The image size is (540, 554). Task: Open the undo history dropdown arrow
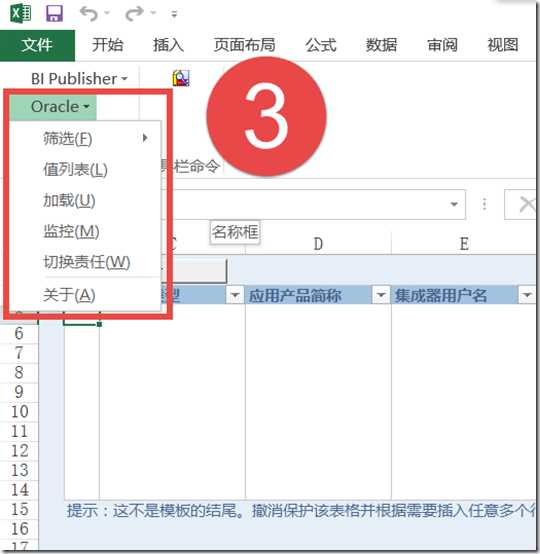[x=107, y=13]
